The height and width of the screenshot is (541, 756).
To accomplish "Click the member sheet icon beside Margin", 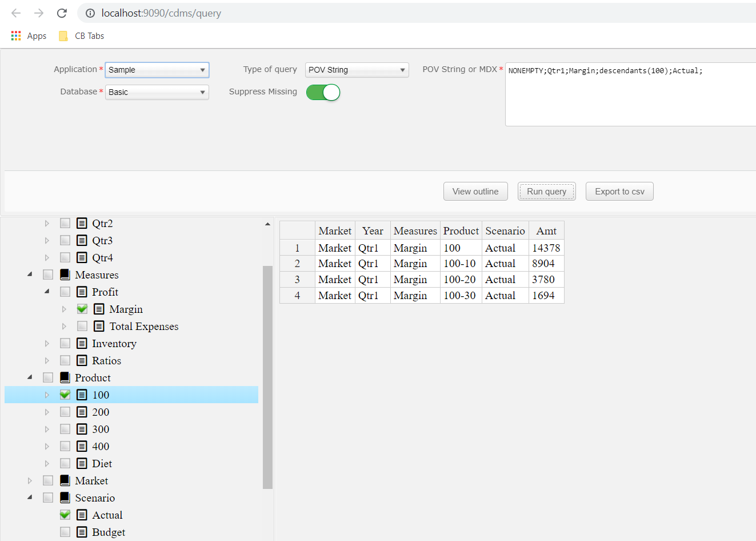I will (x=99, y=309).
